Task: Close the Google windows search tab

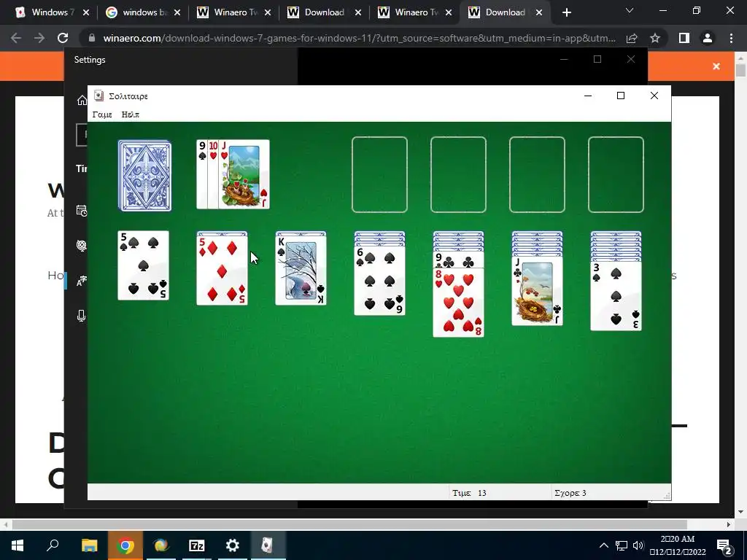Action: (x=177, y=13)
